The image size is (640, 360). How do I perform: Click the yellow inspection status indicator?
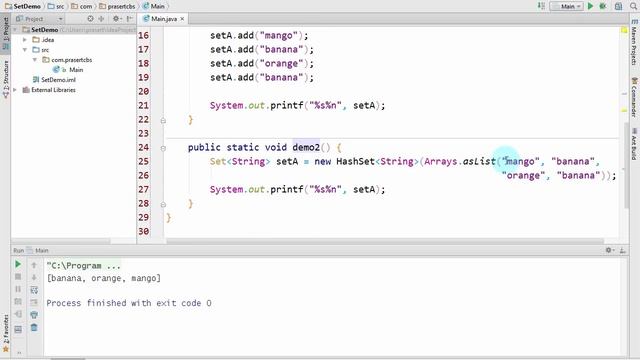pos(624,30)
